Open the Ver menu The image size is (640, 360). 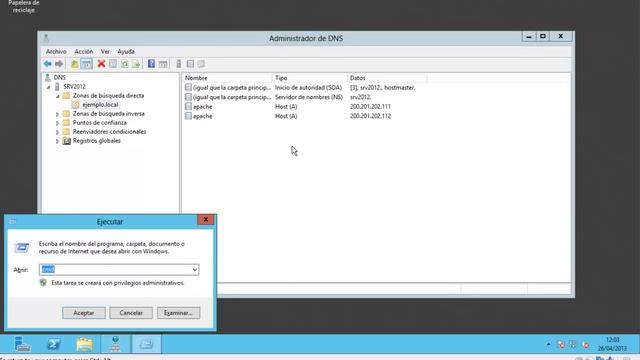105,51
